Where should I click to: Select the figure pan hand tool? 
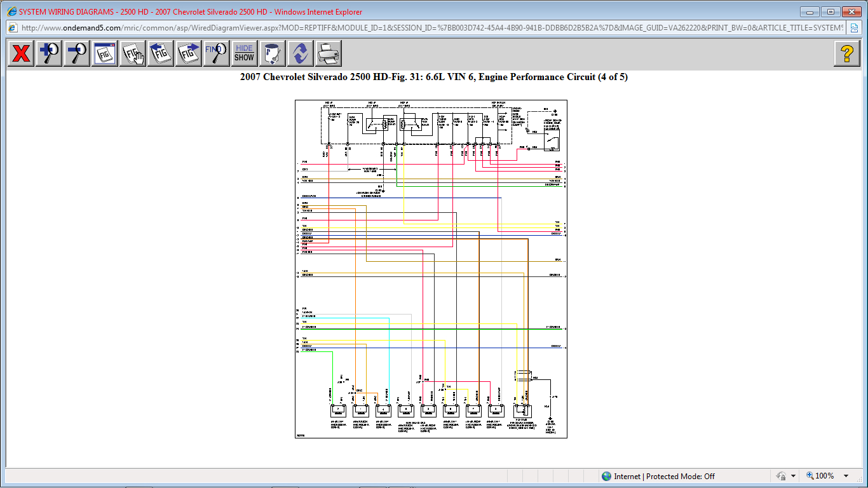pos(133,53)
